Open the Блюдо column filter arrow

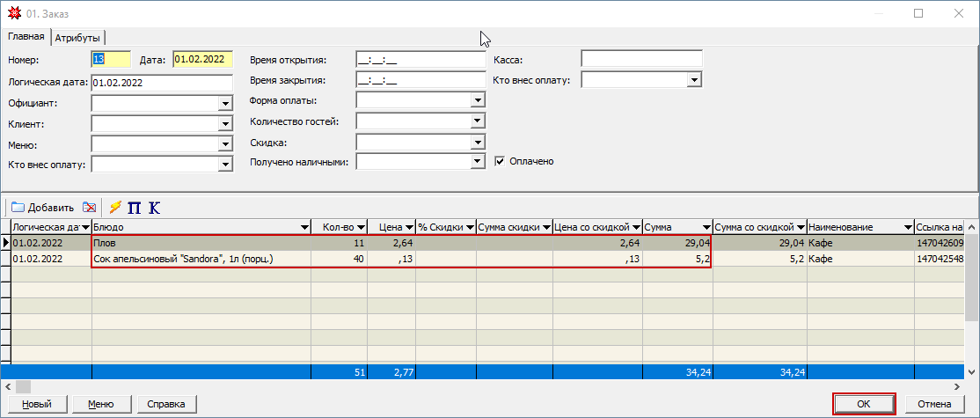click(x=304, y=228)
